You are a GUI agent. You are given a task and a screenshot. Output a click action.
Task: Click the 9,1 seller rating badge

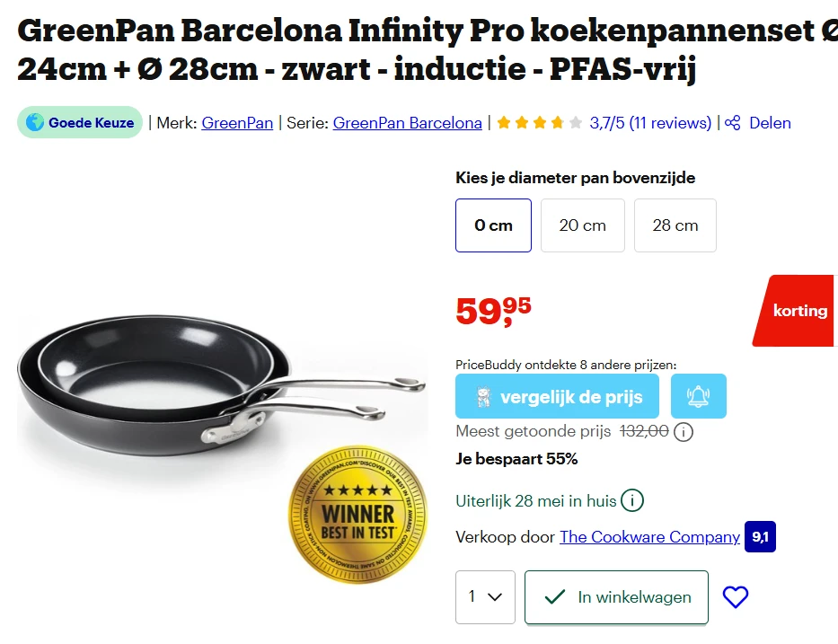click(x=760, y=536)
